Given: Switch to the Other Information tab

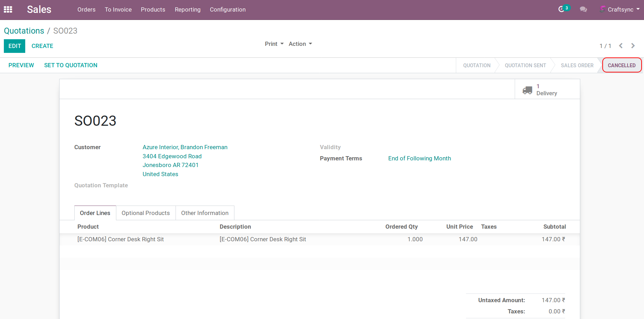Looking at the screenshot, I should click(x=205, y=213).
